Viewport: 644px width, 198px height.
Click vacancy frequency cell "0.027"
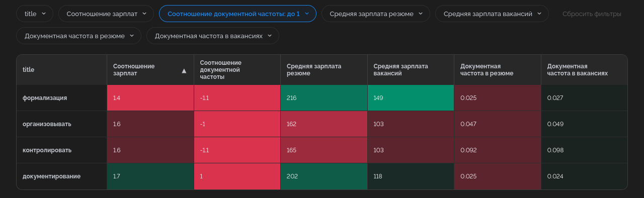coord(584,98)
